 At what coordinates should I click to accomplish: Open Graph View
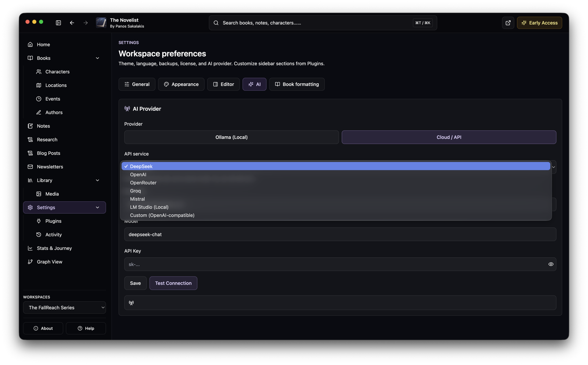coord(64,262)
